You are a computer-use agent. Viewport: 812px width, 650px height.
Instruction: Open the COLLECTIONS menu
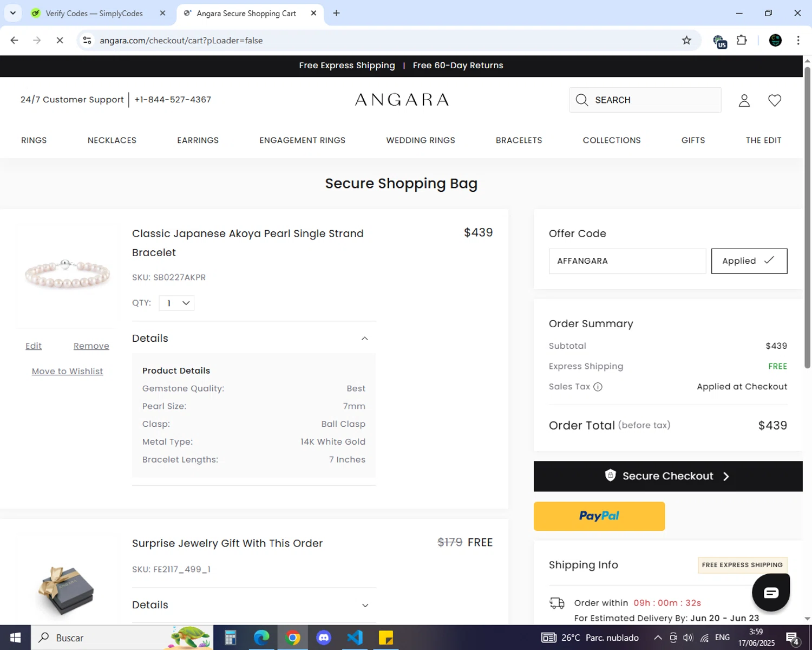[612, 140]
